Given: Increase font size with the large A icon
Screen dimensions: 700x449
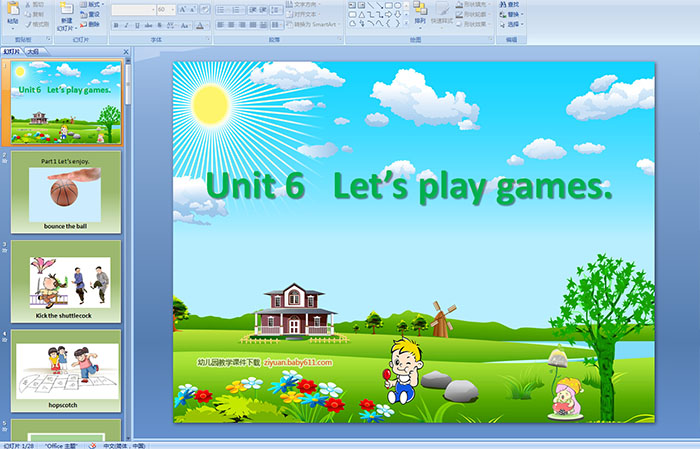Looking at the screenshot, I should (182, 9).
